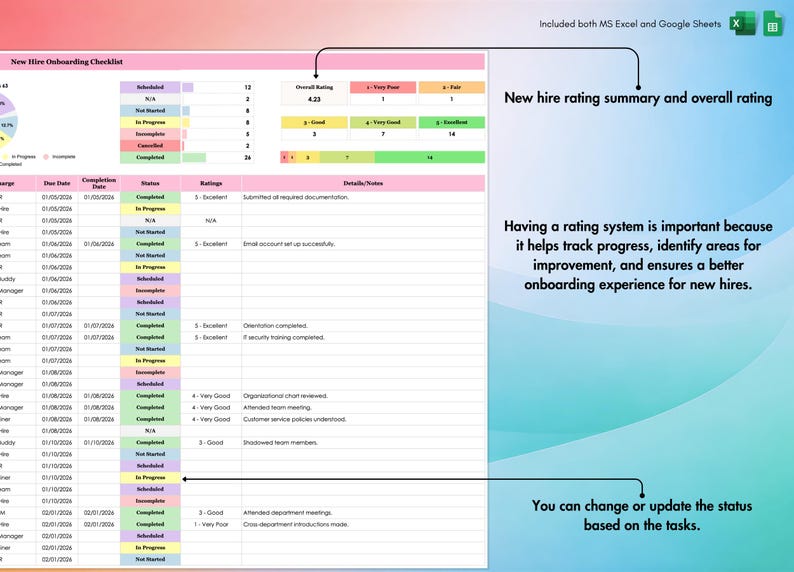Screen dimensions: 794x572
Task: Select the 'Details/Notes' column header
Action: point(363,183)
